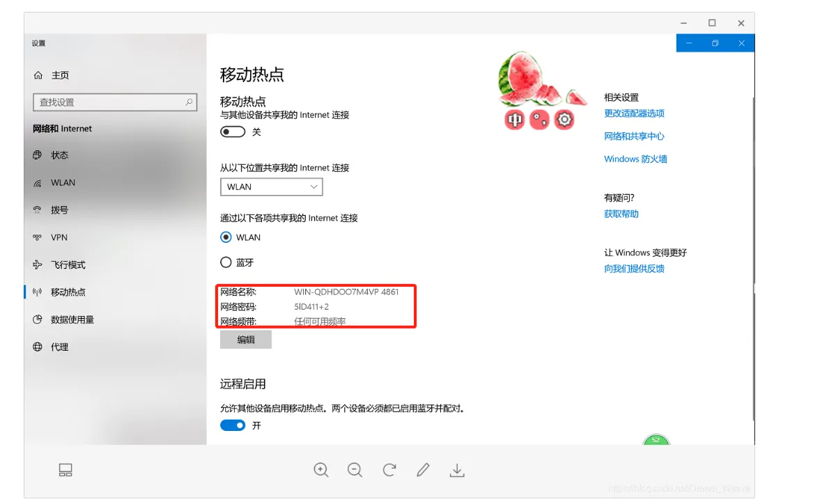Click the 获取帮助 link
This screenshot has height=504, width=829.
(621, 214)
